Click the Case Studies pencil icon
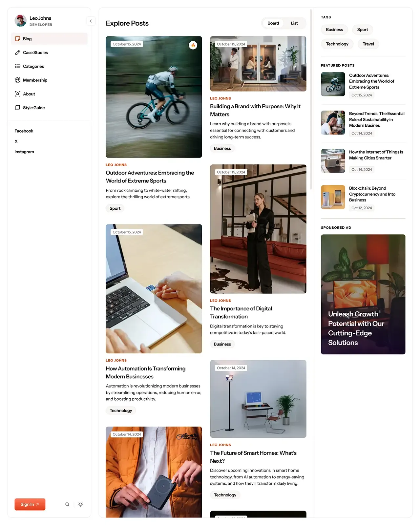 [18, 52]
